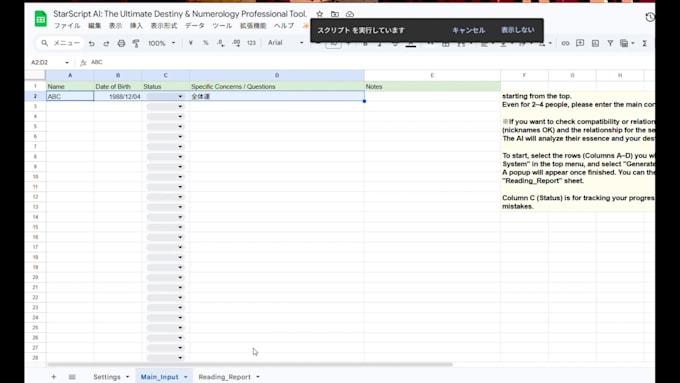
Task: Activate the paint format tool
Action: [x=136, y=43]
